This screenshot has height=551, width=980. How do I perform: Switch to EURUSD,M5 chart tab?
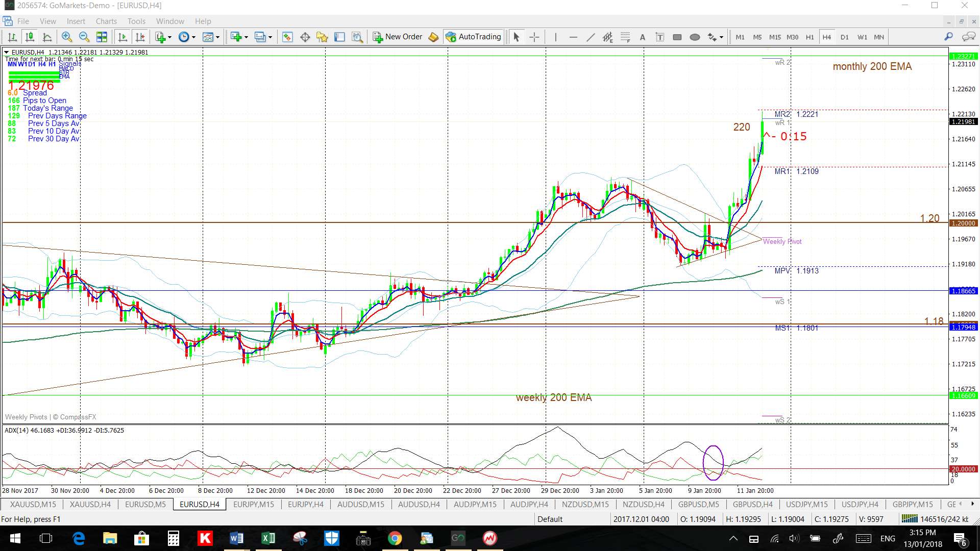145,504
